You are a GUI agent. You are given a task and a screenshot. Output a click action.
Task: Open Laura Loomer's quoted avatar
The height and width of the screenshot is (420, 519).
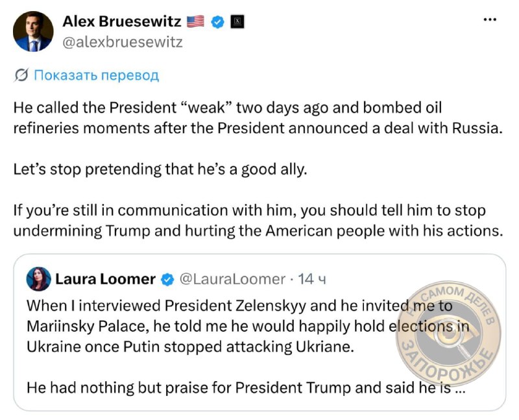[x=39, y=279]
